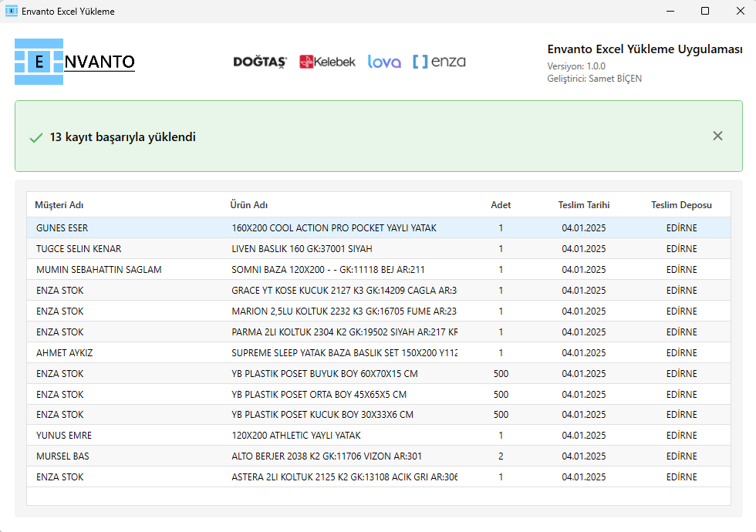Click the Adet column header

pos(501,205)
